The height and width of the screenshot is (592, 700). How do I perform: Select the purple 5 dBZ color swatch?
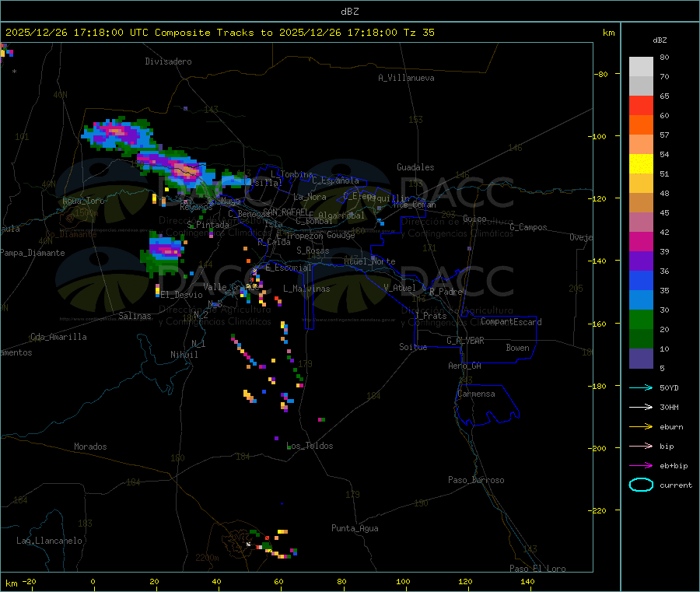tap(641, 359)
